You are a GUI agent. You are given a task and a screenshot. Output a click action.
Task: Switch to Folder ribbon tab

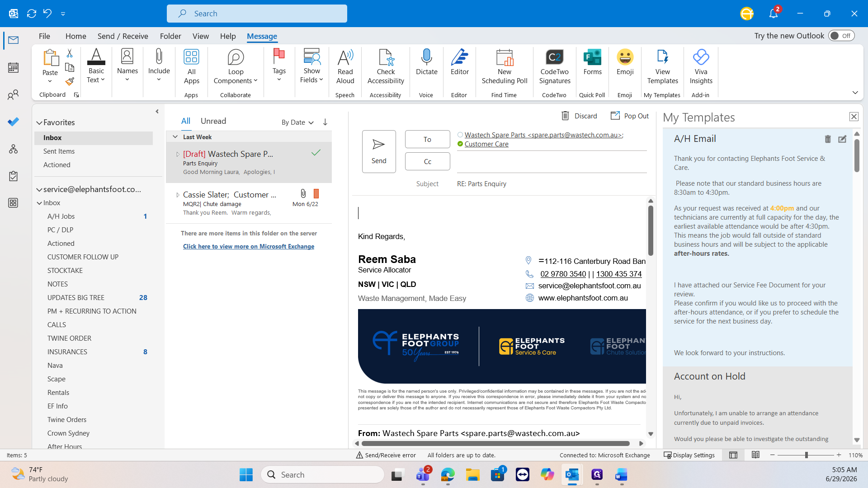170,36
